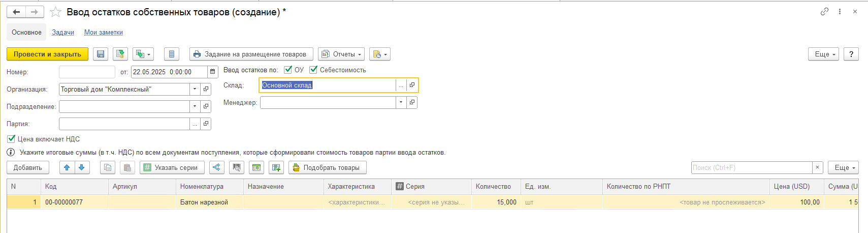
Task: Get link to document via chain icon
Action: [824, 12]
